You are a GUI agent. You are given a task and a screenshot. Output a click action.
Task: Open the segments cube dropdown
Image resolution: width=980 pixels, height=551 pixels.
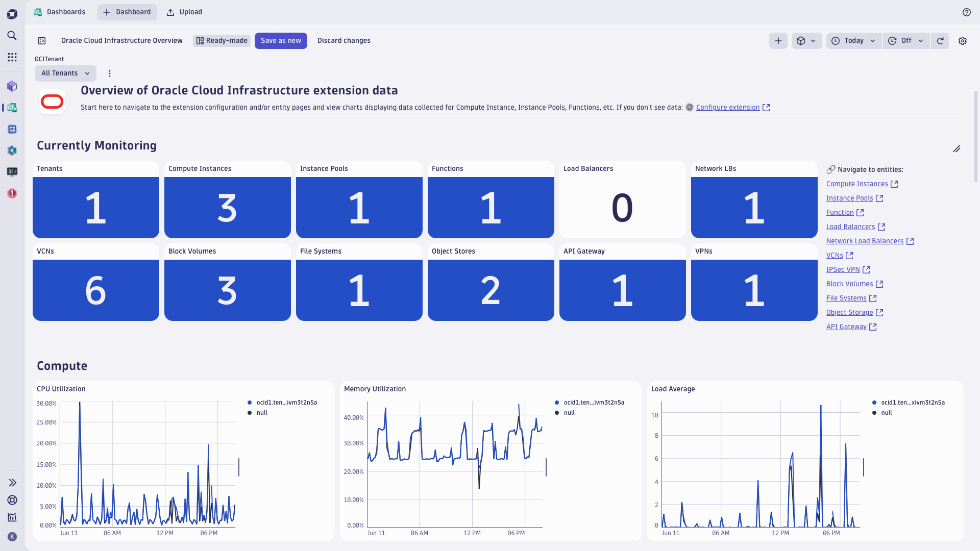807,41
